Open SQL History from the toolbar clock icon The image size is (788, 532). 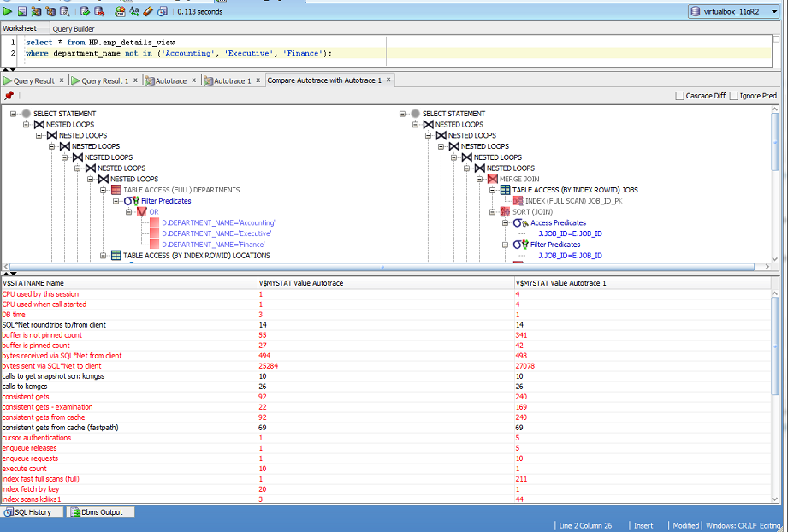point(163,11)
